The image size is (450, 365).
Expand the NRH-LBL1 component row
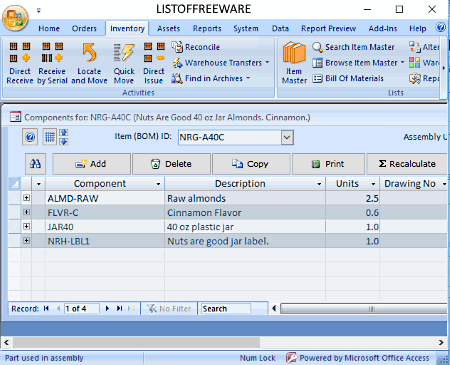[27, 241]
